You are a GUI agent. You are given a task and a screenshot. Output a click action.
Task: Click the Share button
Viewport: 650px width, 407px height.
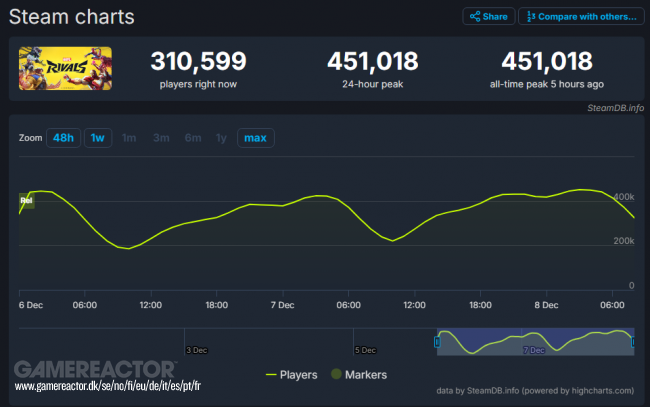pyautogui.click(x=488, y=17)
